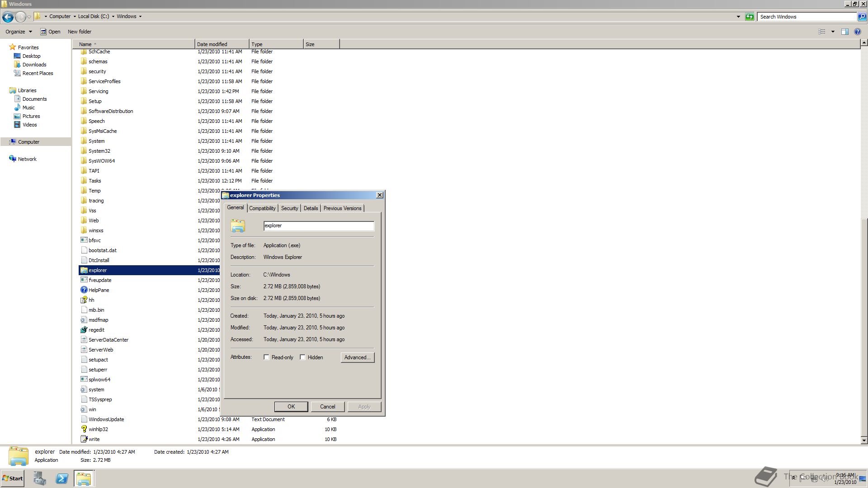Click the Back navigation arrow button
The width and height of the screenshot is (868, 488).
pyautogui.click(x=8, y=17)
